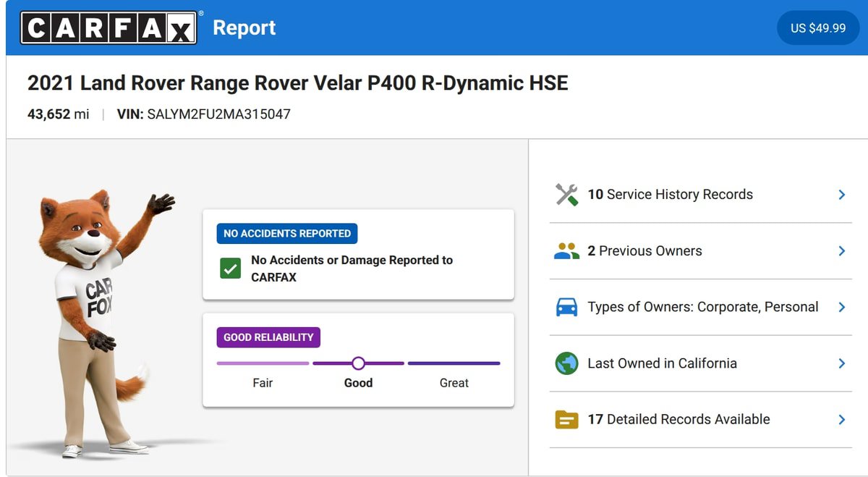Click the two-people previous owners icon
This screenshot has height=477, width=868.
(566, 251)
